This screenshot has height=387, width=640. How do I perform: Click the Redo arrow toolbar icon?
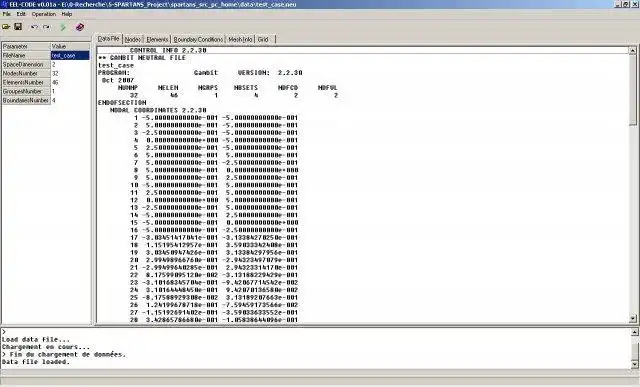click(47, 27)
